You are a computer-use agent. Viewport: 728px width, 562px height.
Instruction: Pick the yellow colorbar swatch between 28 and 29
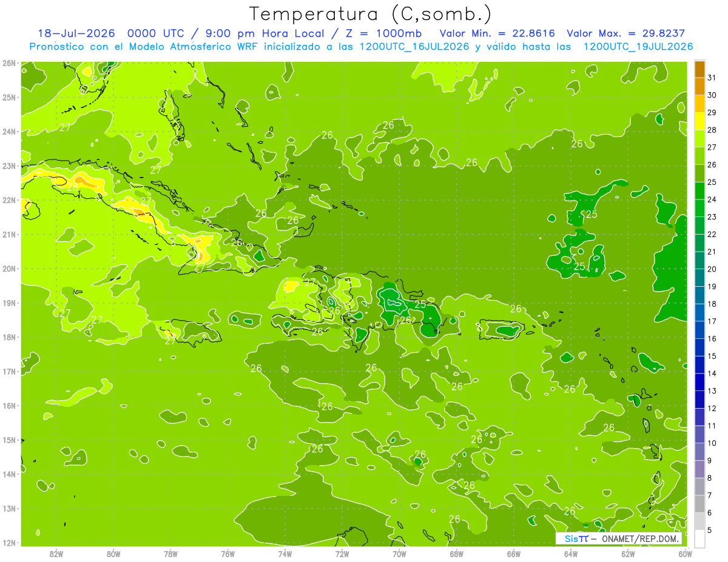tap(699, 121)
